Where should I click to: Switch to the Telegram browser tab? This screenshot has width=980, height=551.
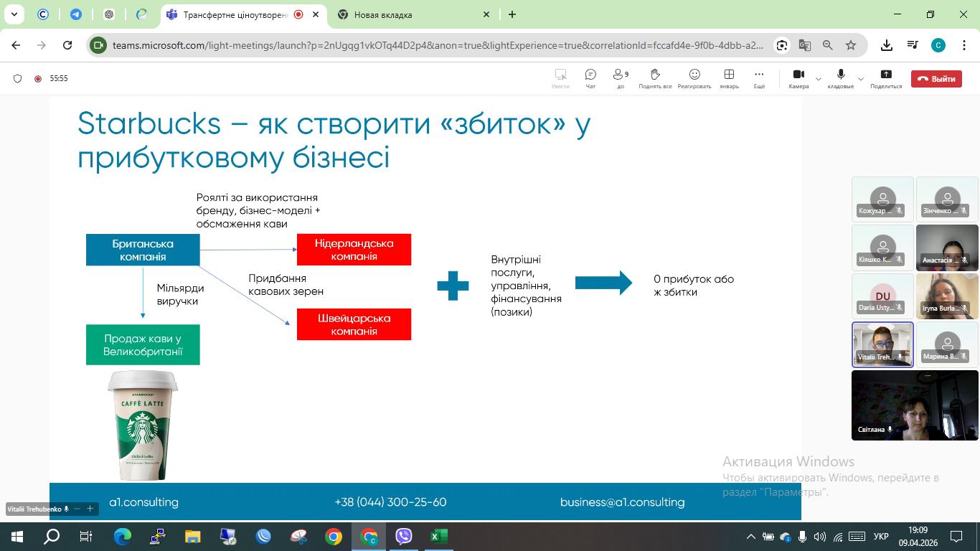pyautogui.click(x=76, y=14)
